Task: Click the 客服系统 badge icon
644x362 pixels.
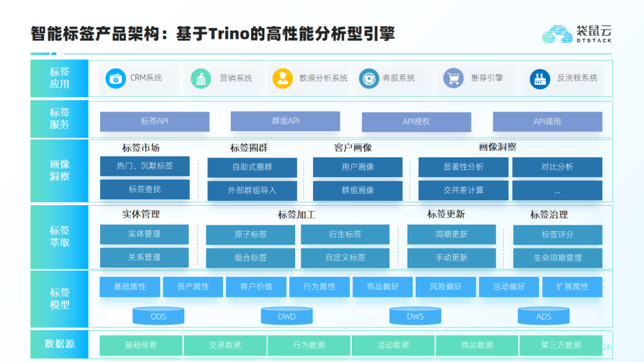Action: 369,79
